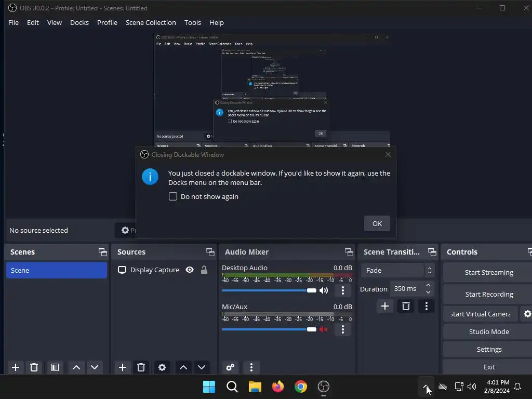Viewport: 532px width, 399px height.
Task: Decrease Duration with down stepper arrow
Action: pyautogui.click(x=428, y=292)
